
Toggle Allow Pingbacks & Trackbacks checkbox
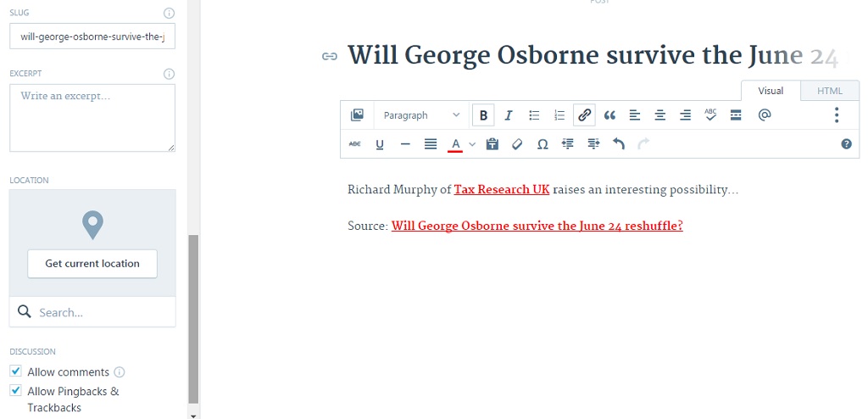[16, 391]
